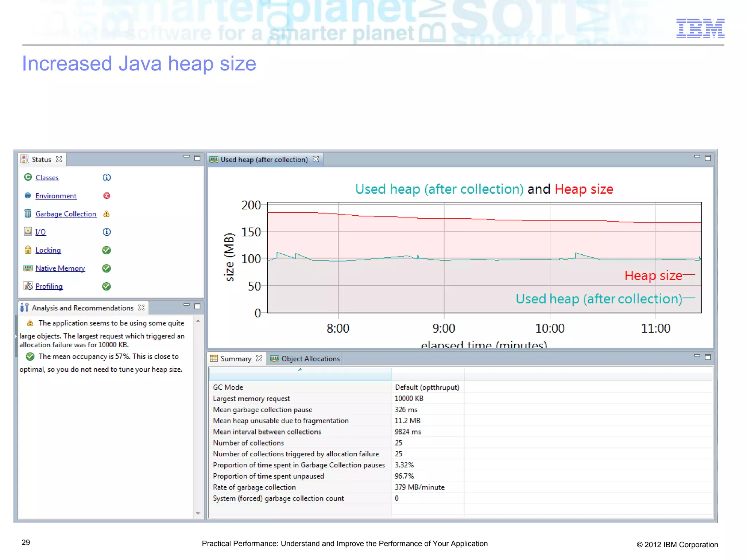Image resolution: width=747 pixels, height=560 pixels.
Task: Minimize the Summary panel
Action: coord(697,355)
